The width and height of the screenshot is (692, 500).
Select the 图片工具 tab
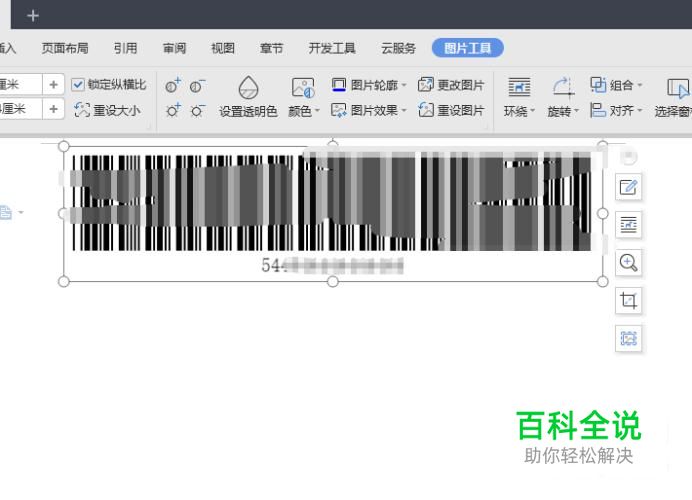coord(468,48)
